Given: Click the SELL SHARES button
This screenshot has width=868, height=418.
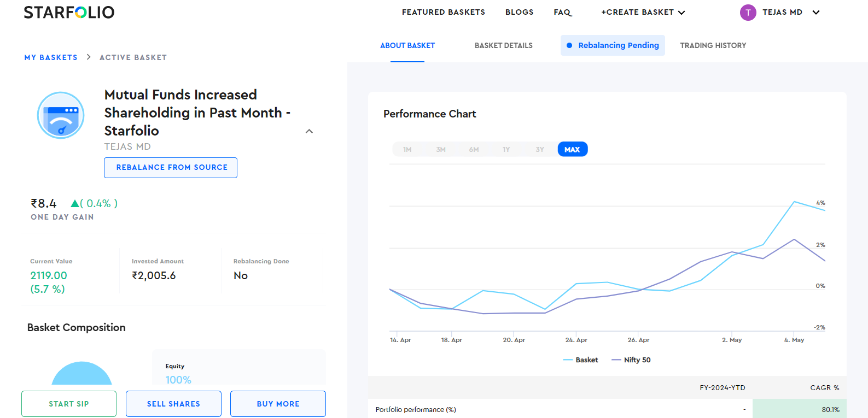Looking at the screenshot, I should point(173,404).
